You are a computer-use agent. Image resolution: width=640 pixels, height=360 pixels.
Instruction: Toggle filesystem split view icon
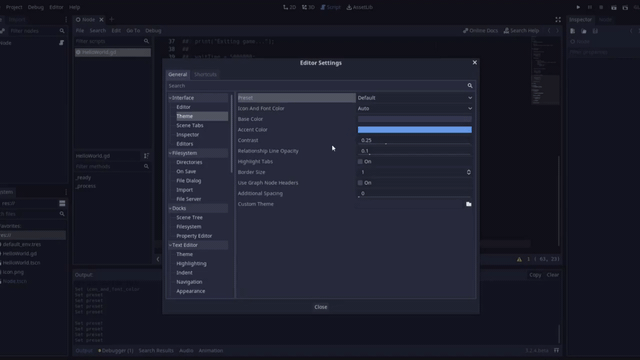tap(62, 203)
